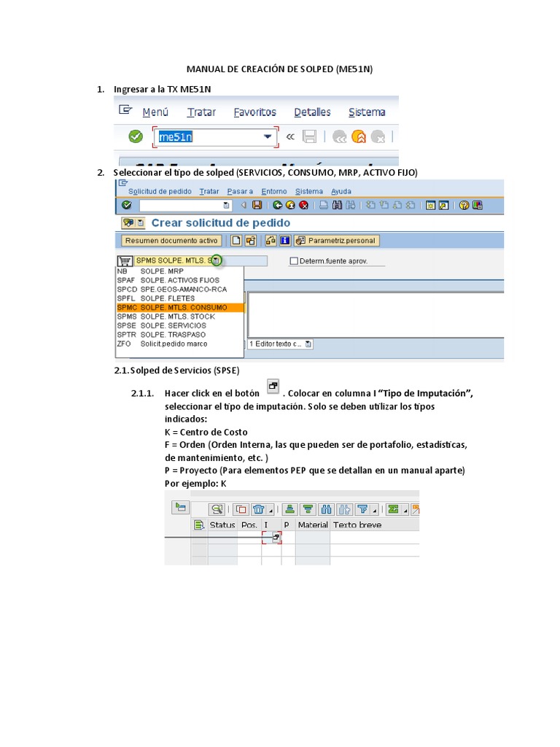Open Sistema menu next to Entorno
Viewport: 560px width, 747px height.
pyautogui.click(x=309, y=192)
